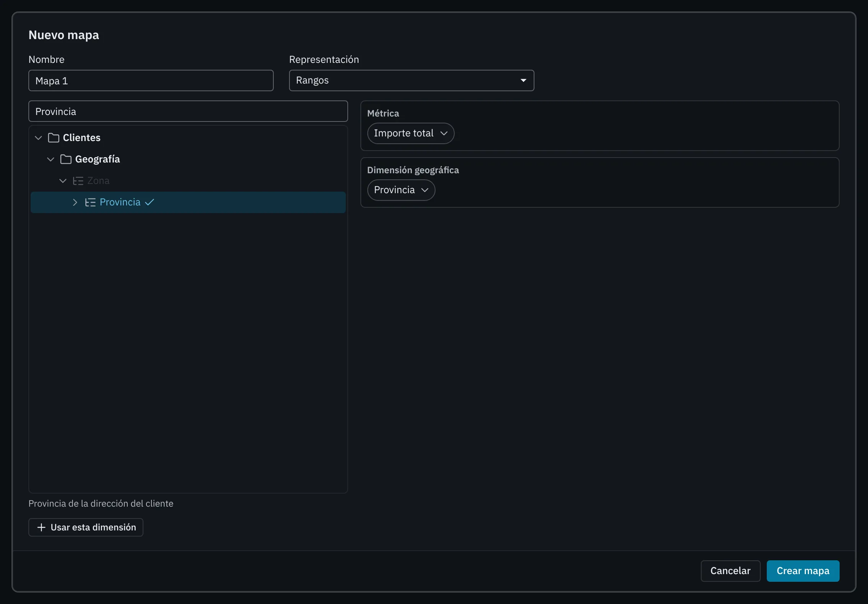Image resolution: width=868 pixels, height=604 pixels.
Task: Open the Provincia dimension pill dropdown
Action: pos(401,190)
